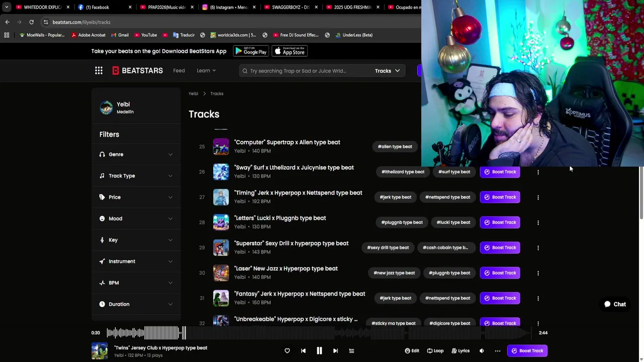Open Edit for the current track
Screen dimensions: 644x362
tap(412, 351)
